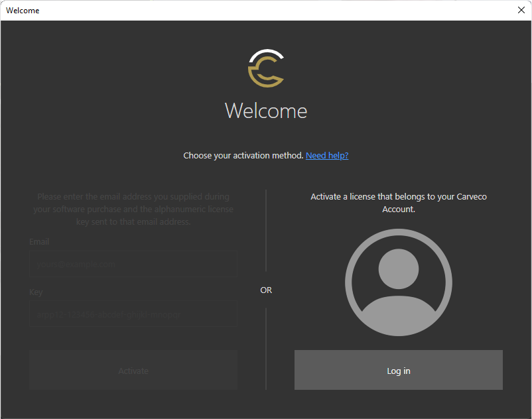
Task: Click the OR separator label
Action: pos(266,290)
